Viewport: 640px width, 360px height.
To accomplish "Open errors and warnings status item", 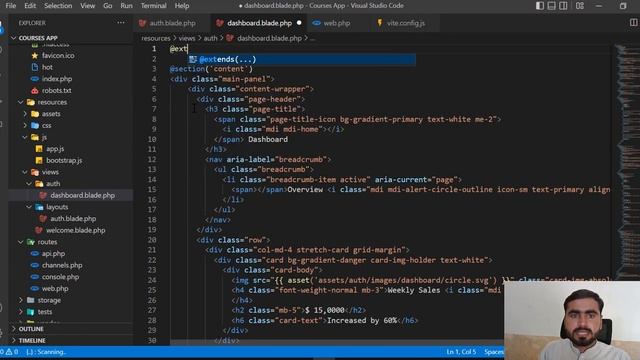I will (9, 352).
